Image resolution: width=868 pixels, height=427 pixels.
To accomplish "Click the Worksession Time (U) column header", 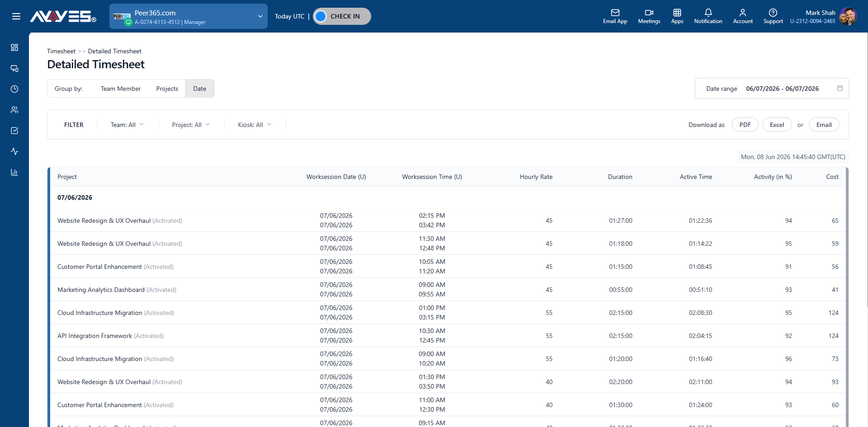I will pyautogui.click(x=432, y=177).
